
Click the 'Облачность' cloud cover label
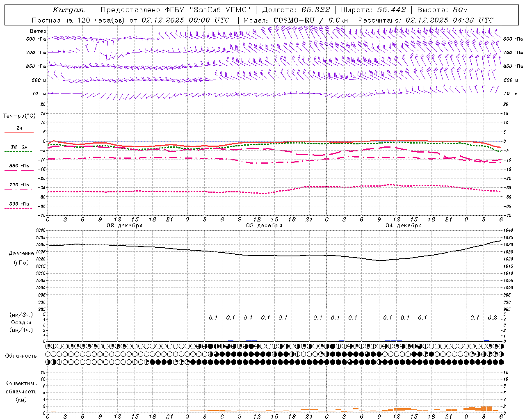point(21,356)
